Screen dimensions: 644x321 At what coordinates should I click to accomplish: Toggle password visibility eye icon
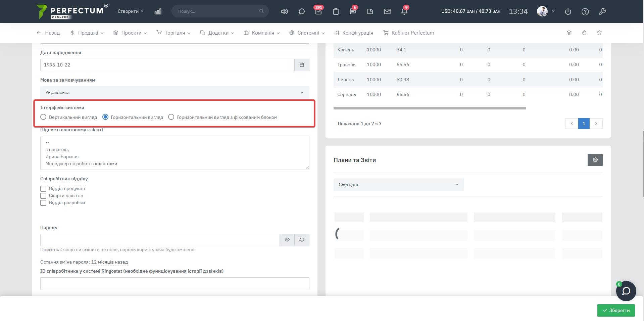click(287, 240)
